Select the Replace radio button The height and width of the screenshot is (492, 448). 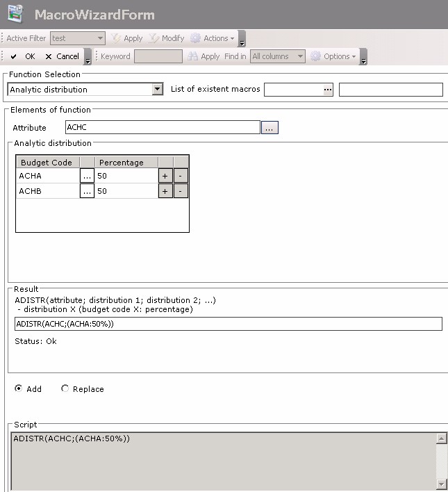65,388
